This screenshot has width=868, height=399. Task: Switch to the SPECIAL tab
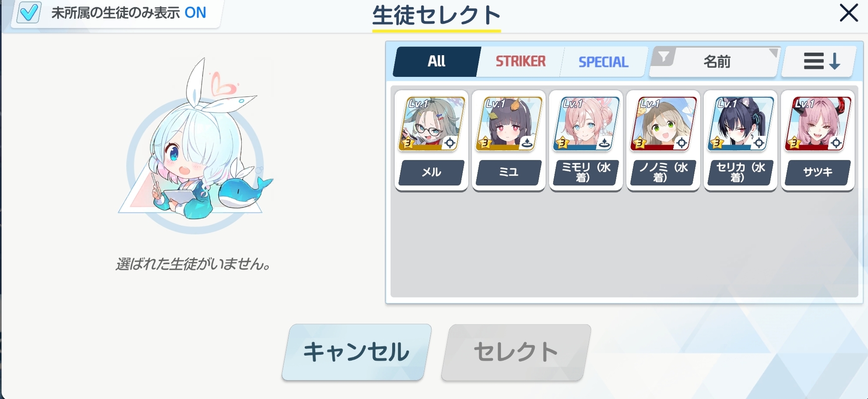click(x=603, y=62)
